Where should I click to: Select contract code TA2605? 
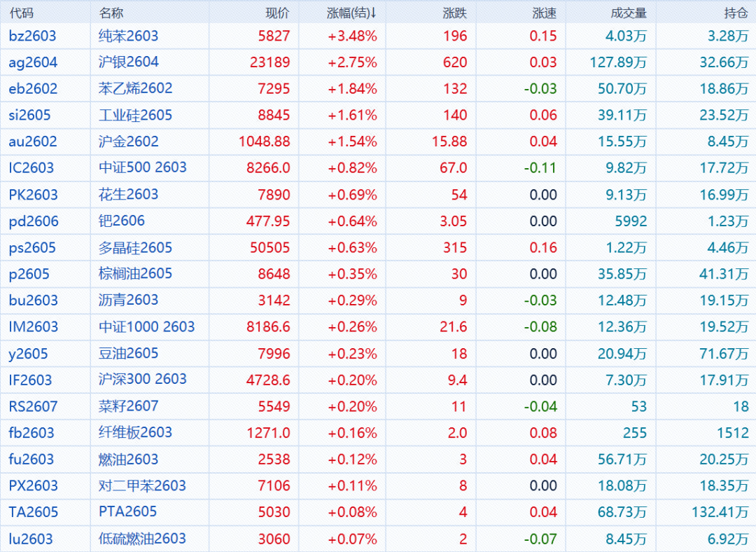[x=33, y=512]
